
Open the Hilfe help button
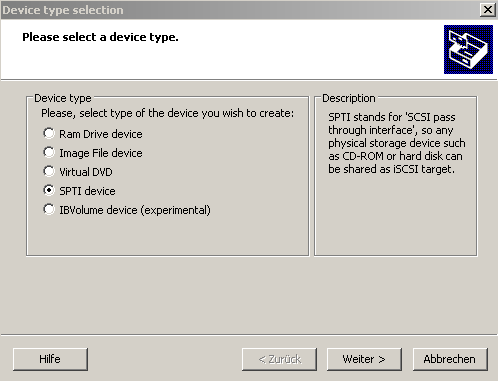click(50, 359)
